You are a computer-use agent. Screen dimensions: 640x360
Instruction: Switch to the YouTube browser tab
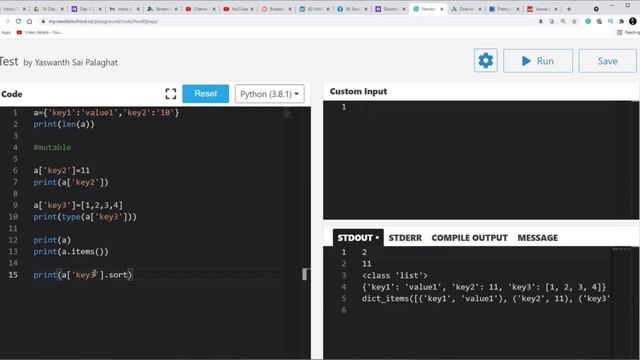239,9
